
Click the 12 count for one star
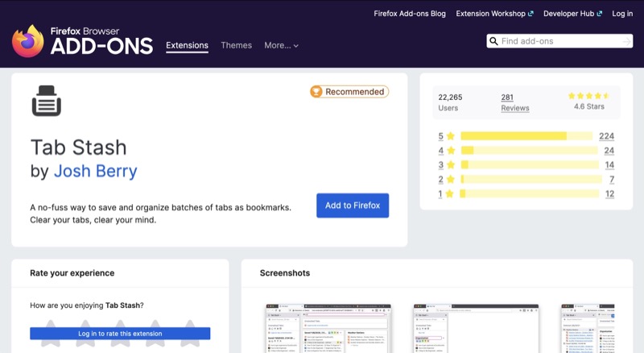click(x=610, y=193)
